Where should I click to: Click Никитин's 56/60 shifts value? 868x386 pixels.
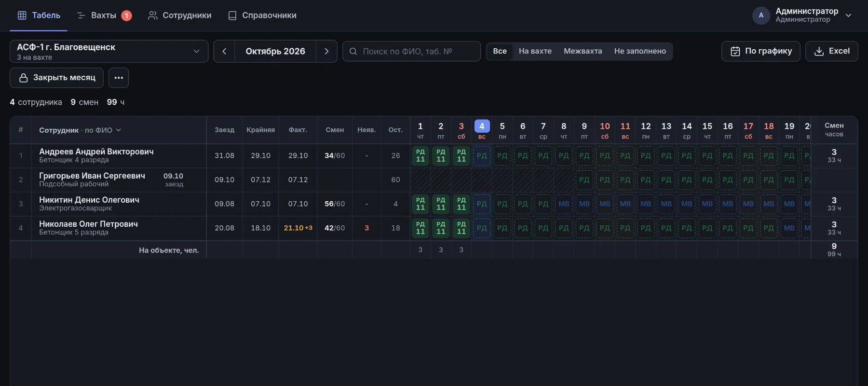[335, 204]
